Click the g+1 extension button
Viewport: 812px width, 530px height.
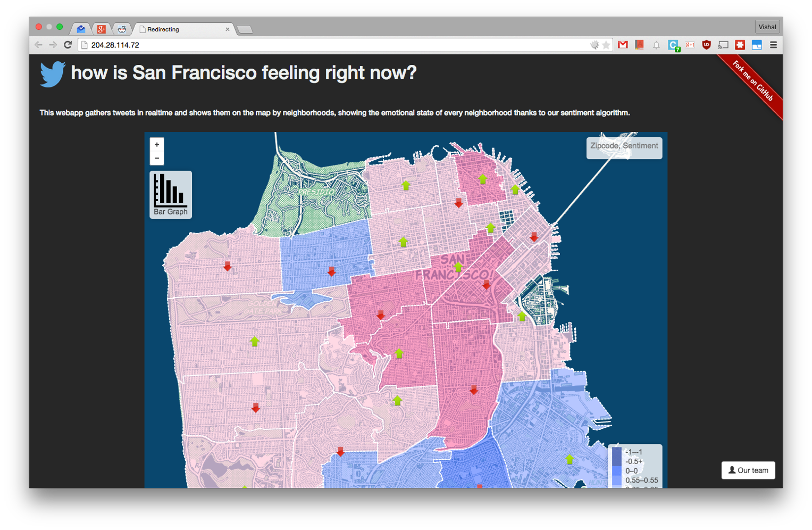tap(690, 45)
